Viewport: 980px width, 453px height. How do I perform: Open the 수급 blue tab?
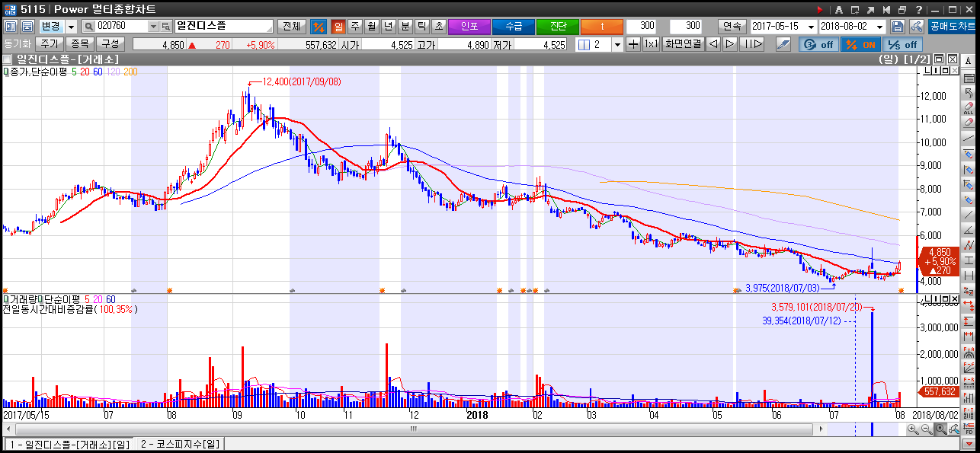click(514, 26)
